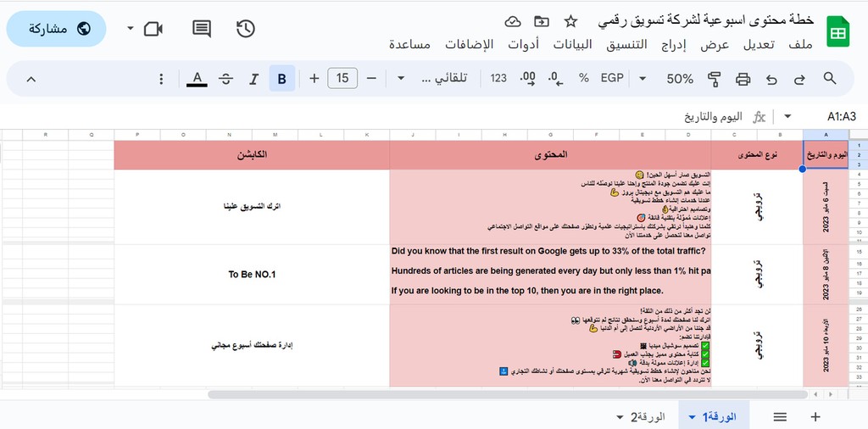Open the عرض menu
The image size is (868, 429).
pos(715,45)
